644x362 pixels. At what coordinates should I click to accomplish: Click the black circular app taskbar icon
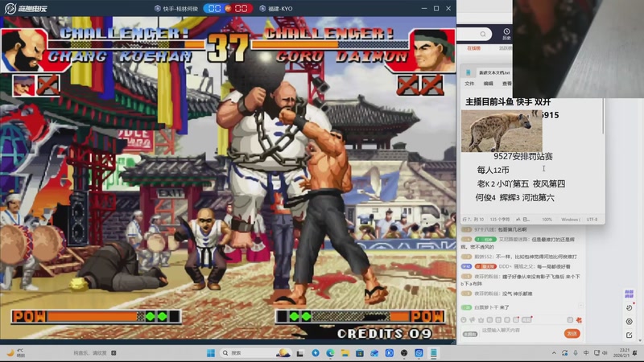404,353
